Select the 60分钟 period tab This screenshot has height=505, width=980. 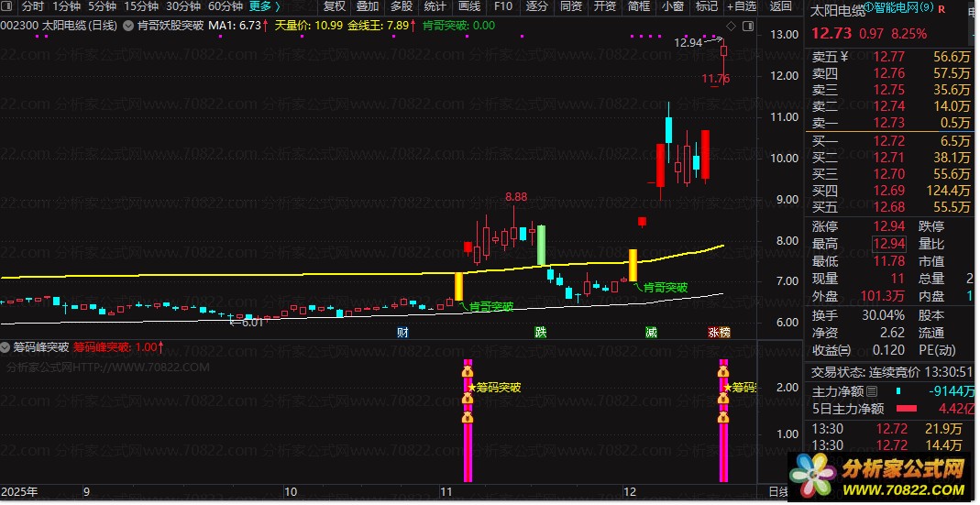pyautogui.click(x=225, y=7)
